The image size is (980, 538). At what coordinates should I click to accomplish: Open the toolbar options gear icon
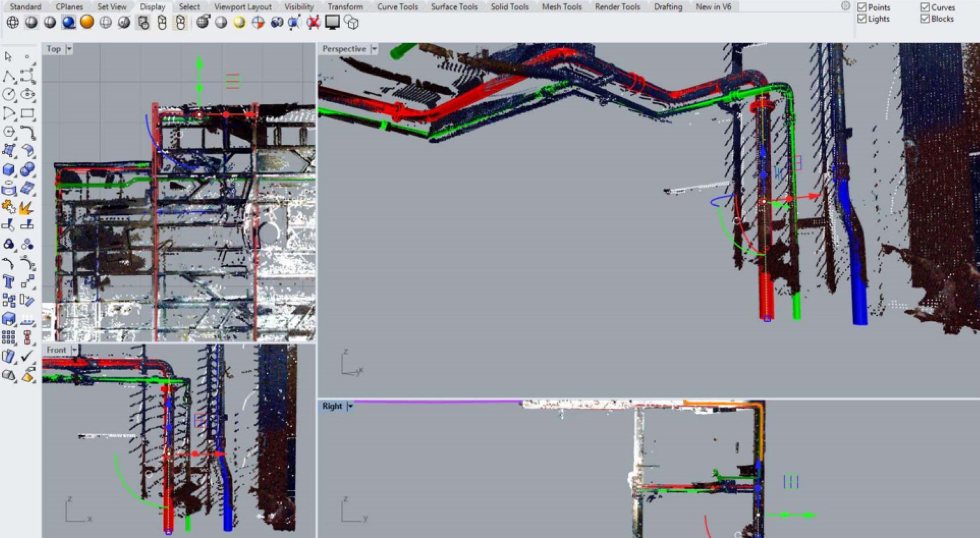pos(846,6)
